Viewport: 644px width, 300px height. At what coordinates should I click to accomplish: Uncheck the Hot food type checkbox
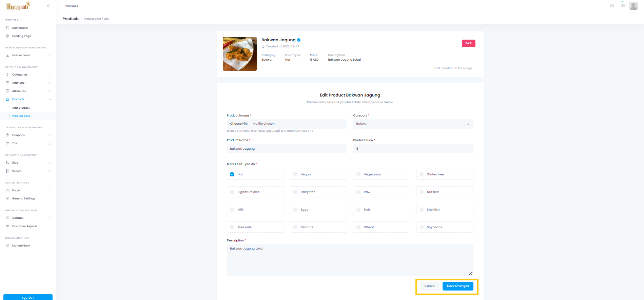pos(232,174)
